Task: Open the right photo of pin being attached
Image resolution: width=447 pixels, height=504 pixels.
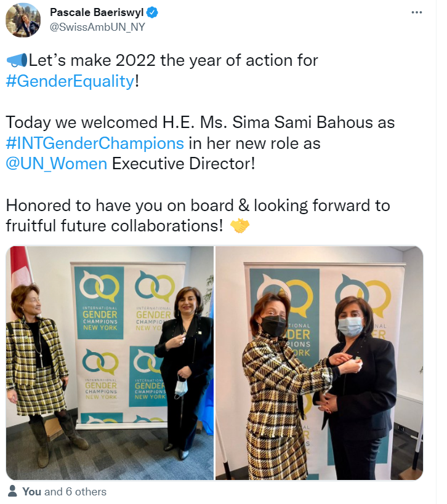Action: (319, 363)
